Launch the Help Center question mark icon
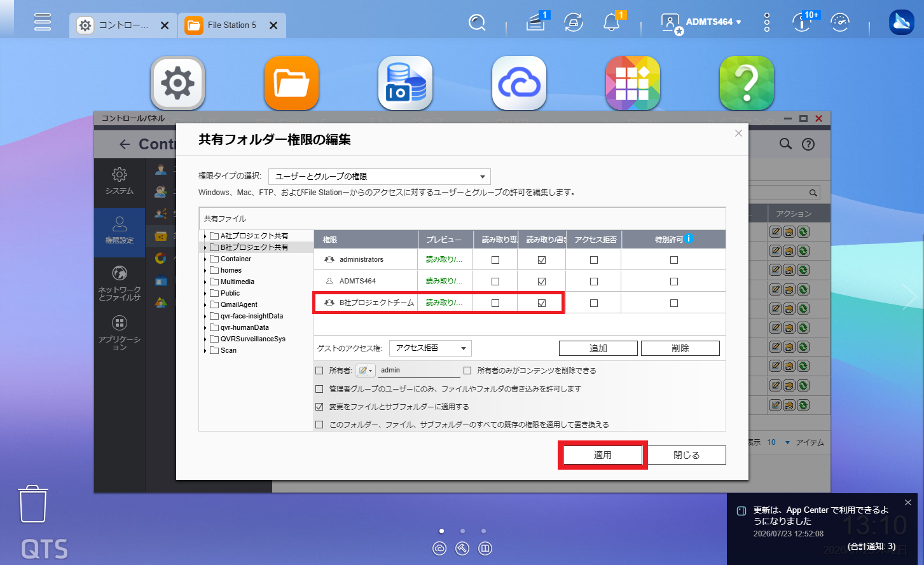Viewport: 924px width, 565px height. [x=747, y=83]
